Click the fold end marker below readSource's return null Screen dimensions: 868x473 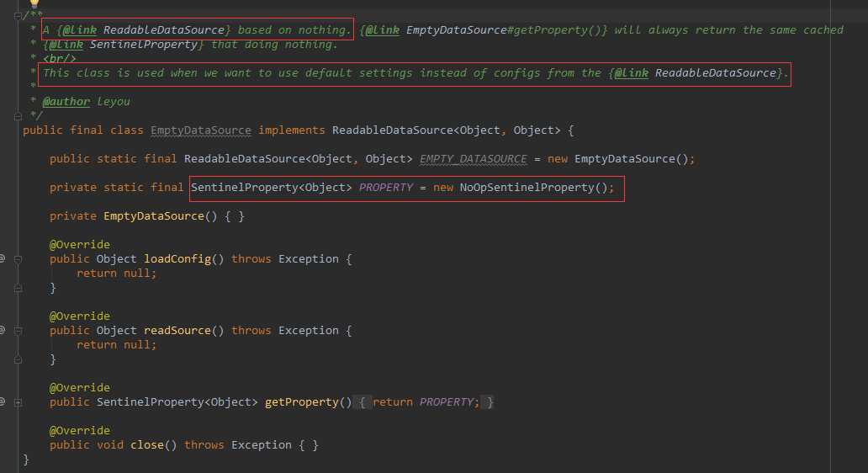[x=18, y=359]
